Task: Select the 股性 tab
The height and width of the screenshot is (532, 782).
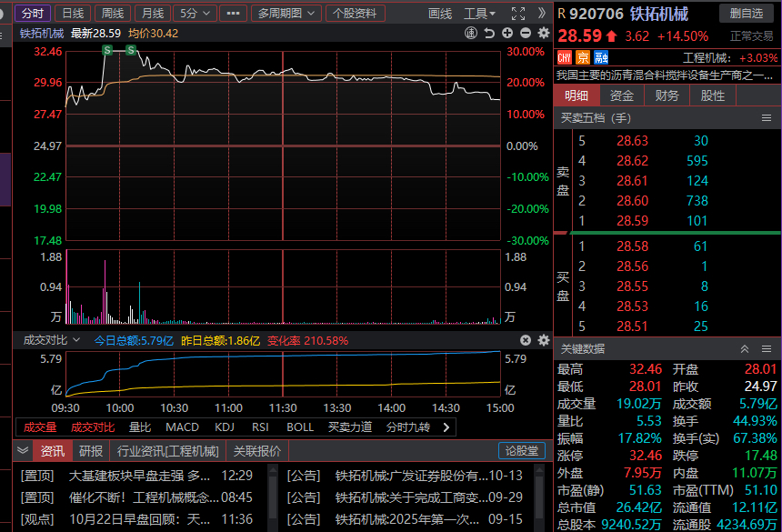Action: coord(713,95)
